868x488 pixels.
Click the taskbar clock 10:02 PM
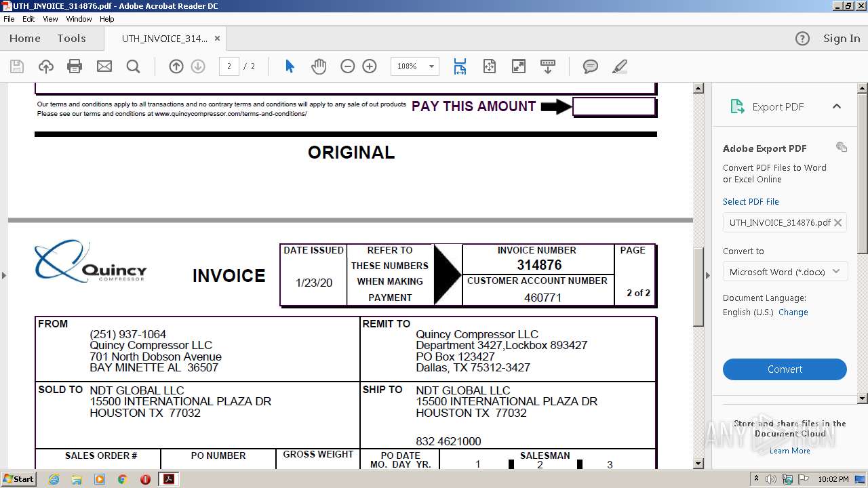click(833, 479)
